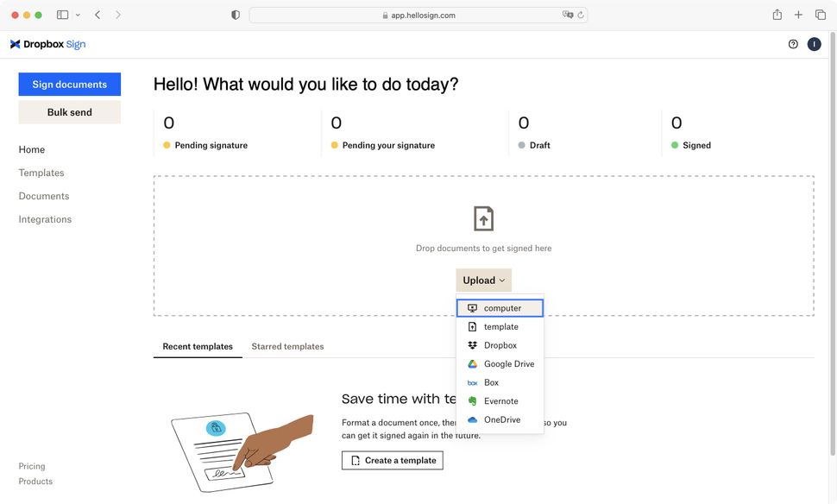
Task: Open sidebar options chevron in Safari
Action: pyautogui.click(x=78, y=15)
